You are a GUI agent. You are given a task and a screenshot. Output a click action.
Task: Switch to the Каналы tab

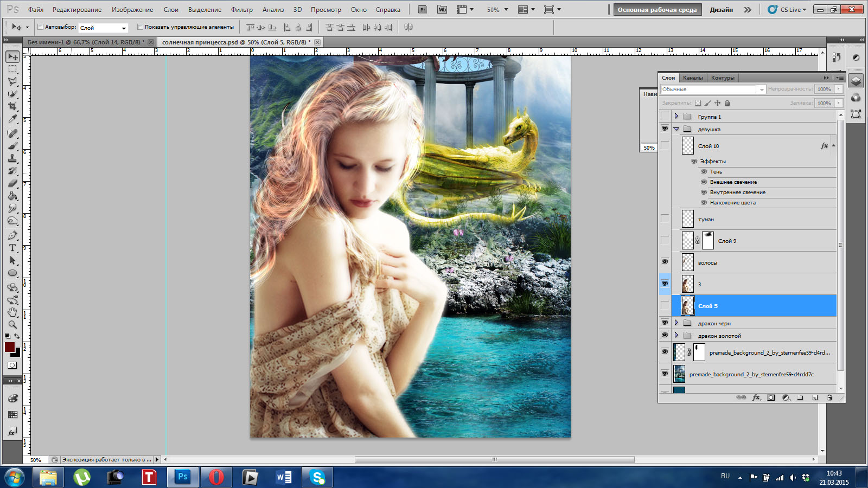(x=693, y=78)
